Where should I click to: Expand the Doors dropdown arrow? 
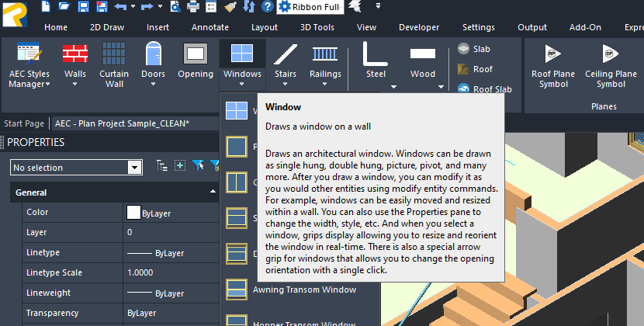click(153, 85)
